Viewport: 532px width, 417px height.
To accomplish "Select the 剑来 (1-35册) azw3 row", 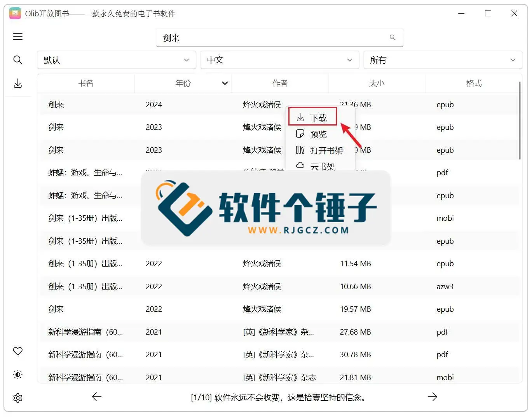I will point(279,286).
